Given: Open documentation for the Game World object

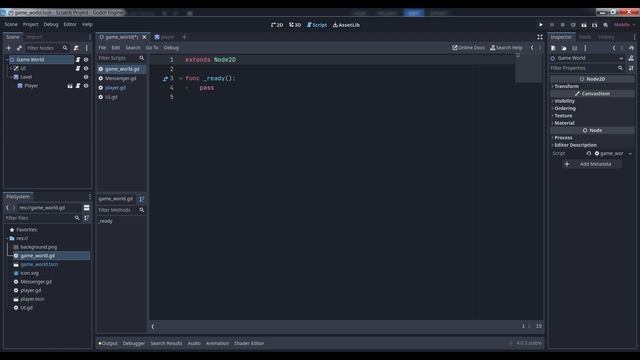Looking at the screenshot, I should tap(631, 58).
